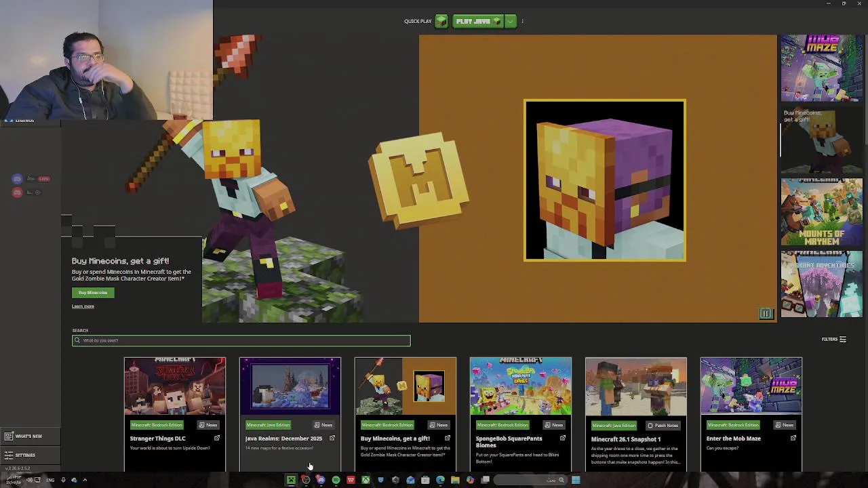The width and height of the screenshot is (868, 488).
Task: Click the Quick Play grass block icon
Action: pyautogui.click(x=441, y=21)
